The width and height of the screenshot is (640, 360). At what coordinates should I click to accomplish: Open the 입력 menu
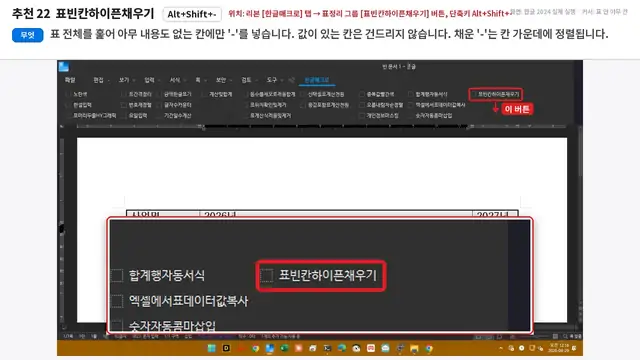(x=149, y=80)
